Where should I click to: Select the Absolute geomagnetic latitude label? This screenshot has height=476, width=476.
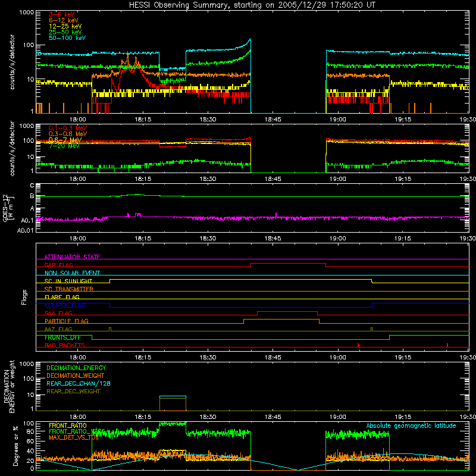click(x=411, y=426)
